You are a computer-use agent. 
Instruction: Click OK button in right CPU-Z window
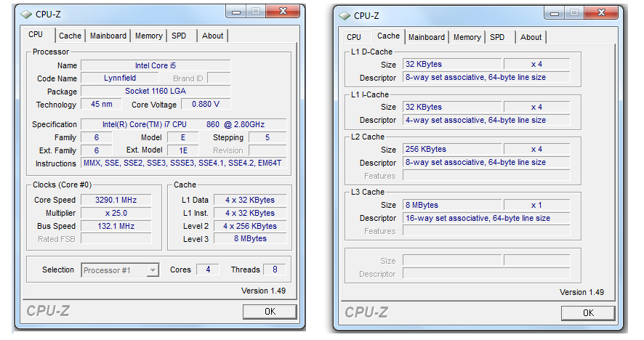pyautogui.click(x=588, y=312)
